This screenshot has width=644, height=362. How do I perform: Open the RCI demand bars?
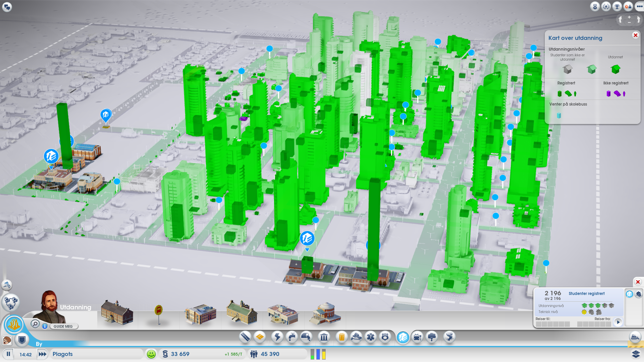318,354
